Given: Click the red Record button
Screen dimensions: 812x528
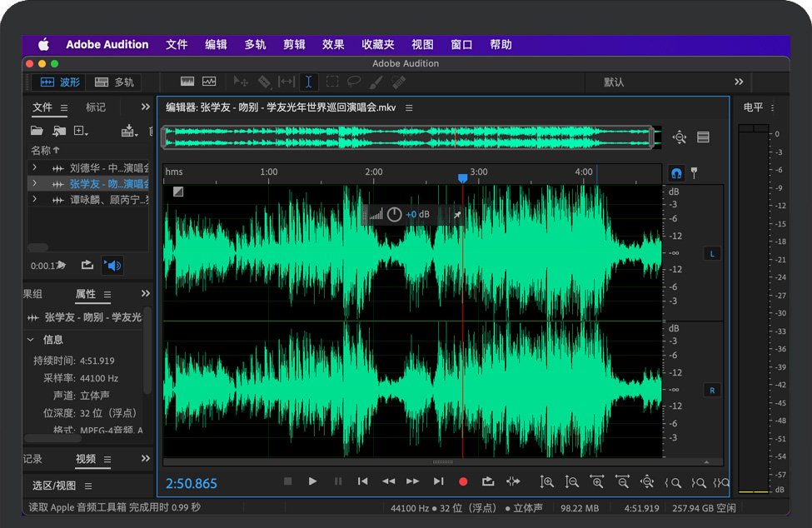Looking at the screenshot, I should [x=464, y=481].
